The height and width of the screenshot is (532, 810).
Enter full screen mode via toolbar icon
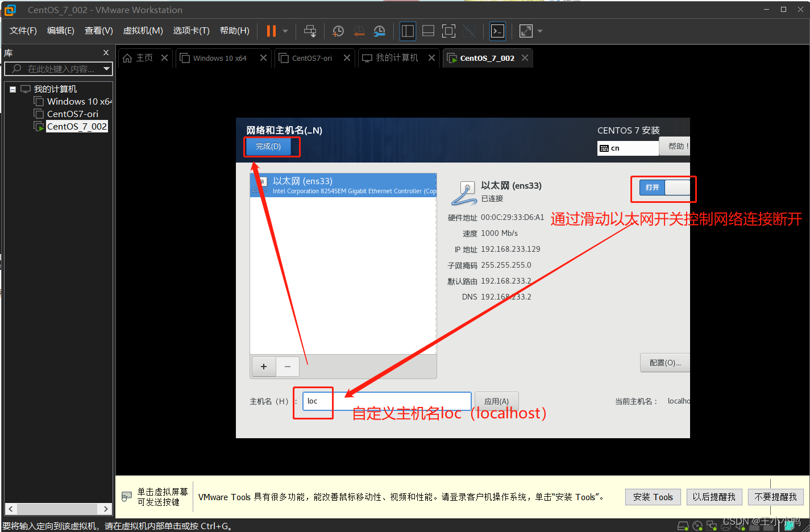coord(449,31)
